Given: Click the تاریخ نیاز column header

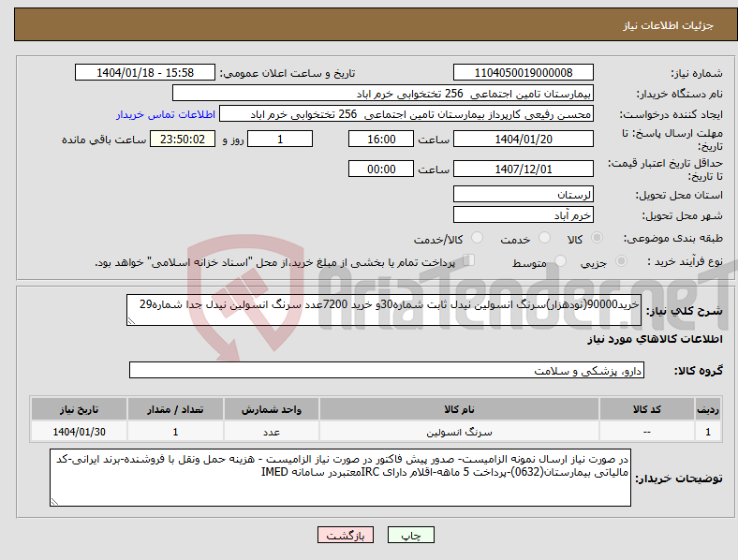Looking at the screenshot, I should pyautogui.click(x=79, y=409).
